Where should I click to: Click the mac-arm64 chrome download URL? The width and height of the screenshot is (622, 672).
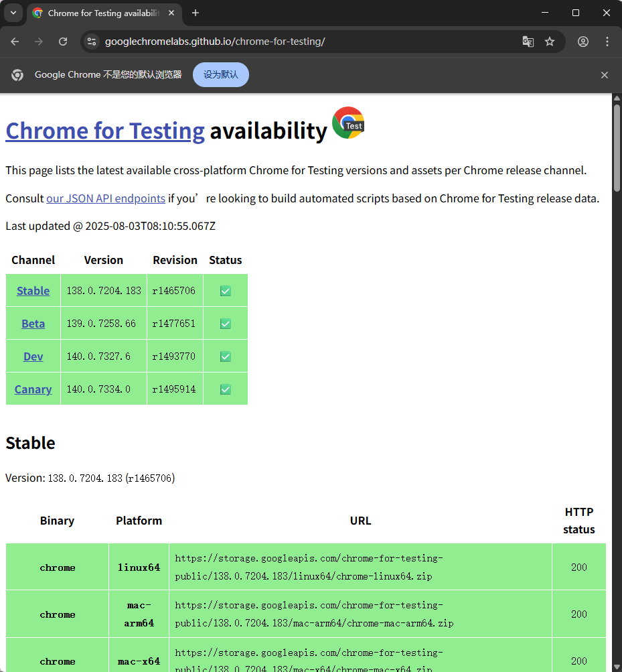(314, 614)
